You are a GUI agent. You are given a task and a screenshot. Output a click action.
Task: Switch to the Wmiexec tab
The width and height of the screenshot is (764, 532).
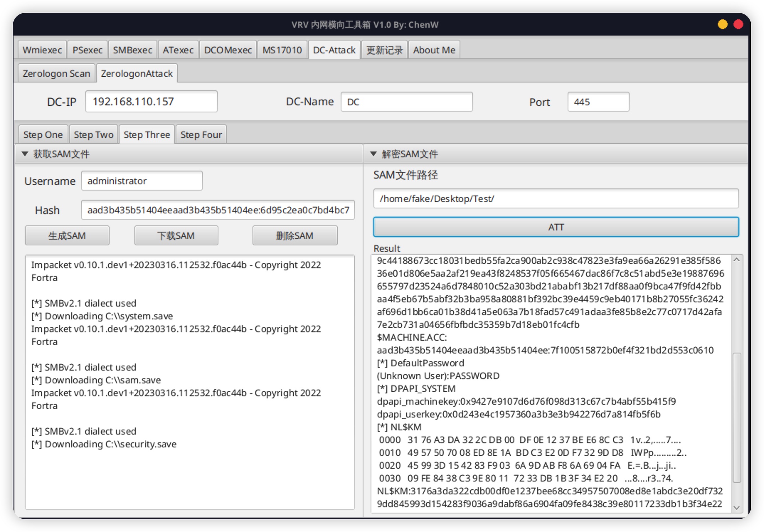click(42, 50)
